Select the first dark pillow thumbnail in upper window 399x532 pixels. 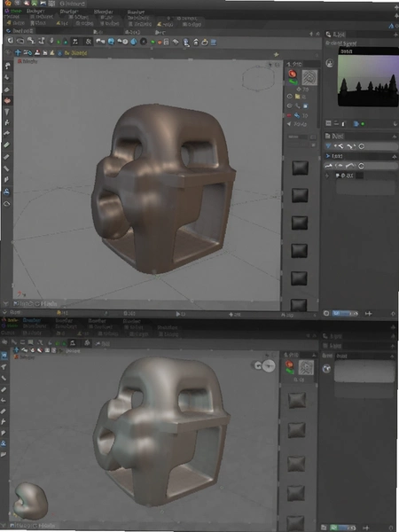(x=300, y=168)
